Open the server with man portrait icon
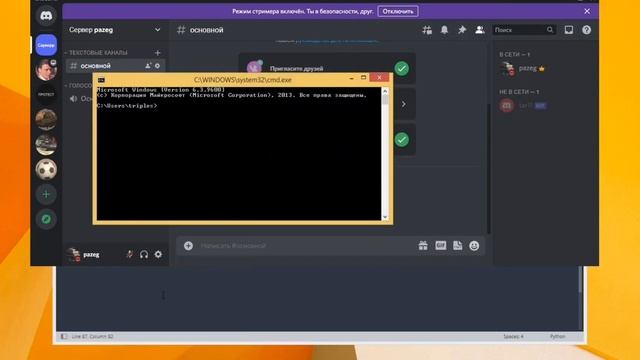640x360 pixels. tap(46, 70)
